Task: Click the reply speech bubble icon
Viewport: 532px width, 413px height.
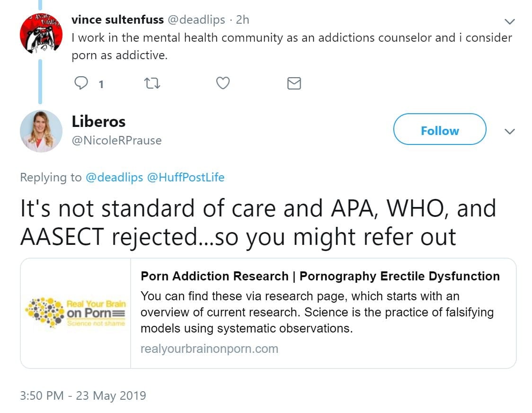Action: [x=82, y=83]
